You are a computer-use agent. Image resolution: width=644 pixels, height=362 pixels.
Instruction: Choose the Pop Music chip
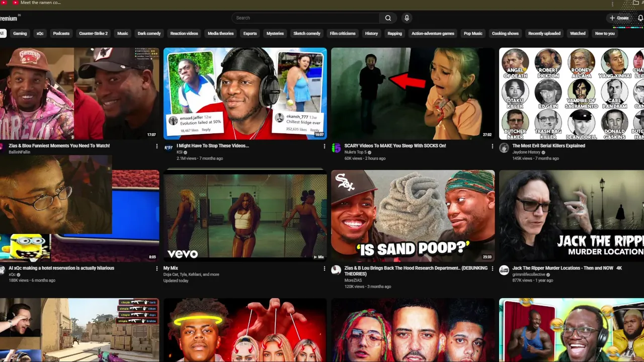pos(473,34)
